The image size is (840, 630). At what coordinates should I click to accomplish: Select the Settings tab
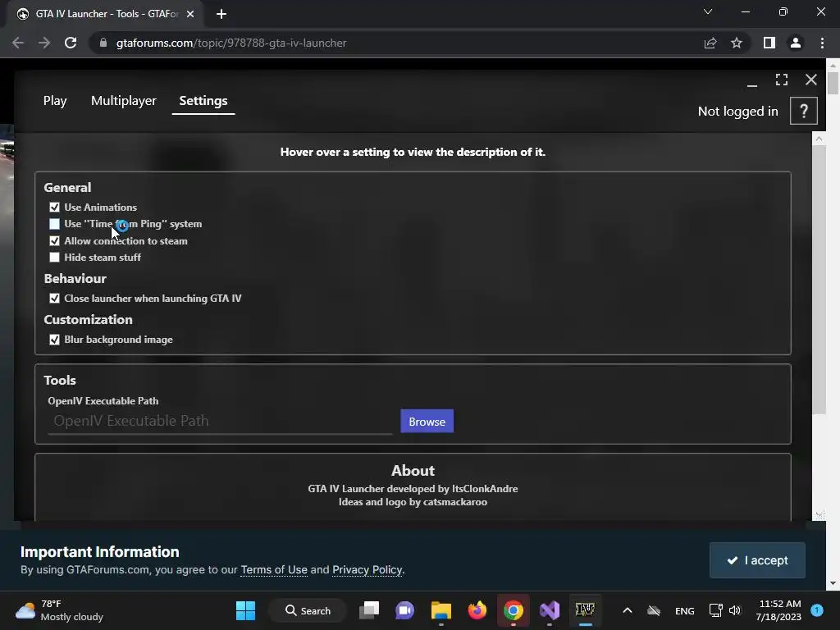(x=203, y=101)
